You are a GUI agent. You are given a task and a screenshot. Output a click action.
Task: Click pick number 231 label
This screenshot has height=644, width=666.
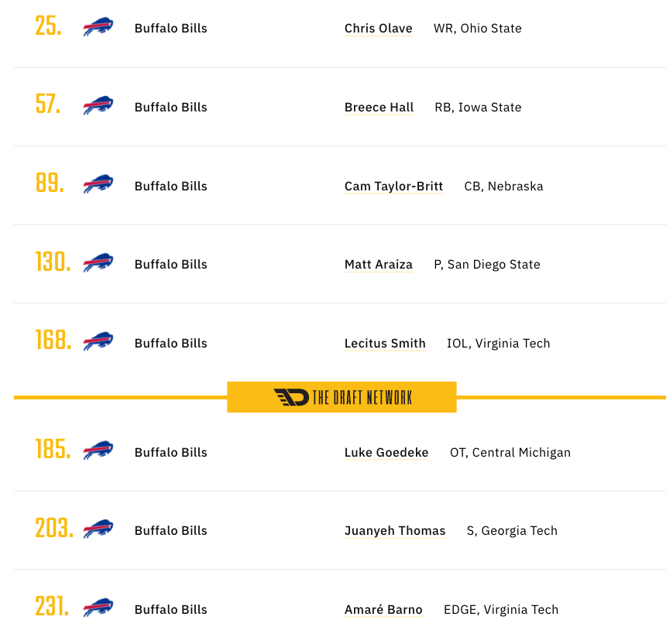[52, 606]
